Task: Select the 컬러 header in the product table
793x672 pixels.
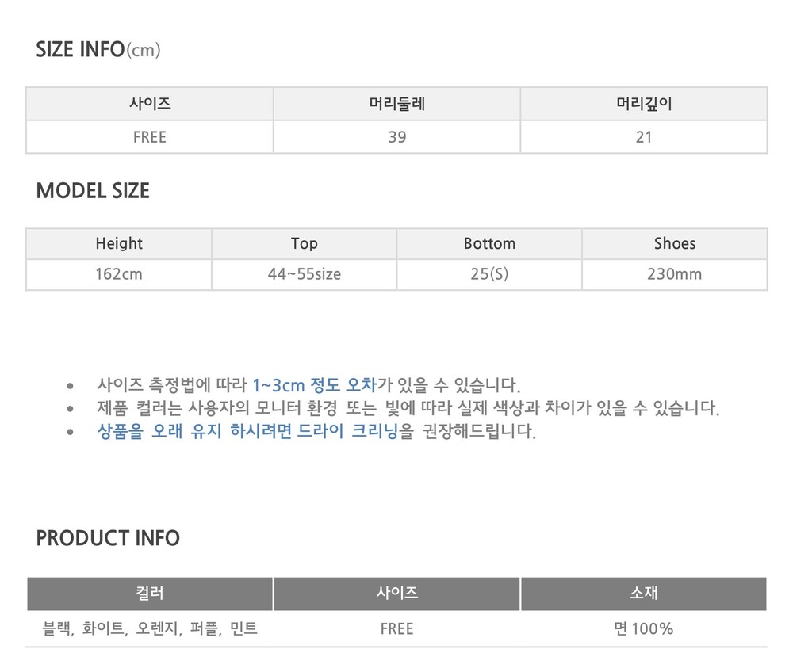Action: (150, 594)
